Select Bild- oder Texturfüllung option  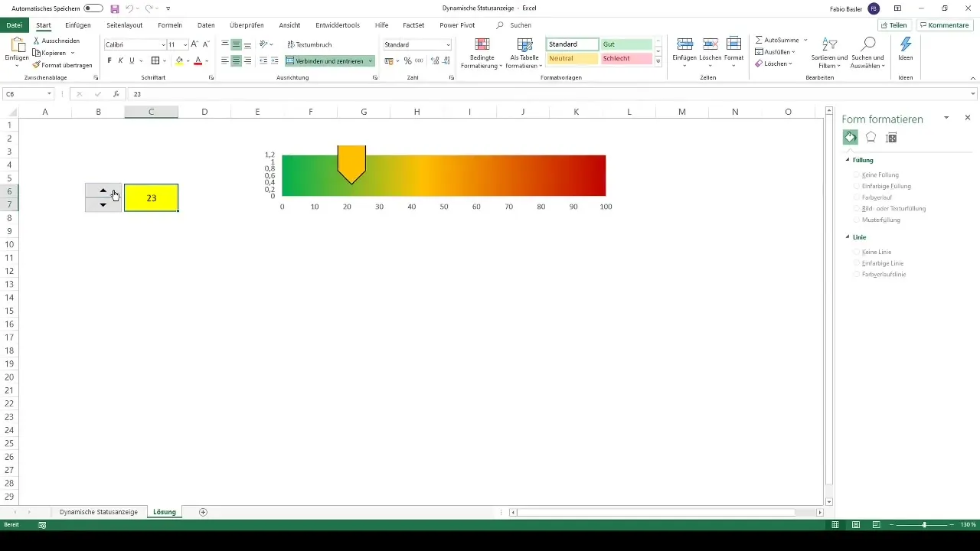[857, 208]
